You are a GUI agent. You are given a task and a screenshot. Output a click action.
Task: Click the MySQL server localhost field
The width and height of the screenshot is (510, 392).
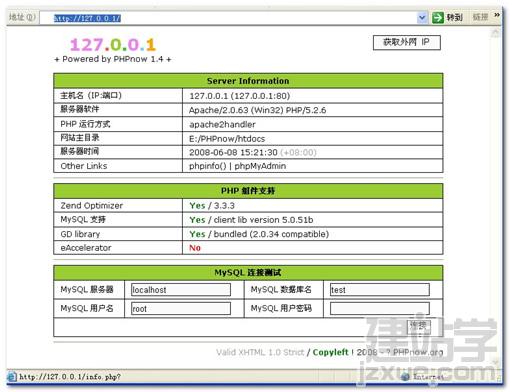(x=181, y=290)
